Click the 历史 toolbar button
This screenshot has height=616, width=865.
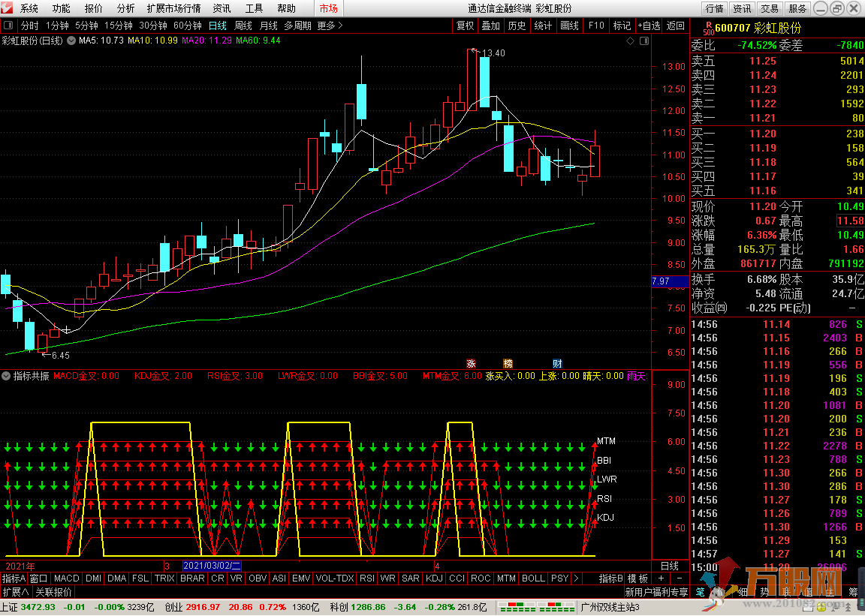517,26
